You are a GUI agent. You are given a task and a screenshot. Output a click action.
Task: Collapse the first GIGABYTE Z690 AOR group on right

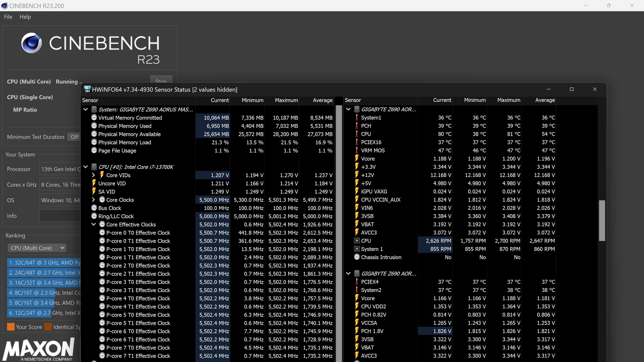(x=348, y=109)
